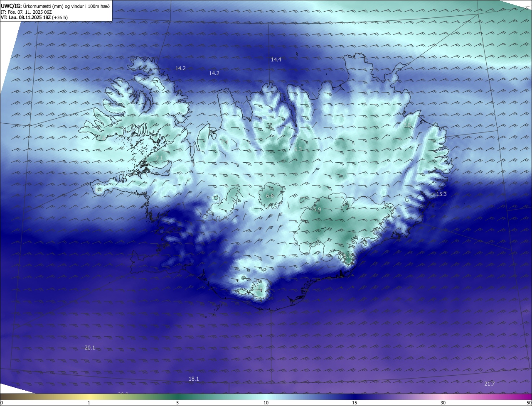
Task: Click the 18.1 value south of Iceland
Action: 194,379
